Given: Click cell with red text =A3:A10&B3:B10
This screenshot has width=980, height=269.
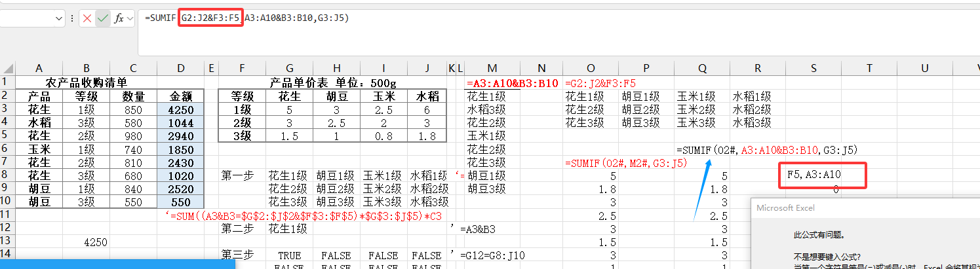Looking at the screenshot, I should pyautogui.click(x=512, y=83).
